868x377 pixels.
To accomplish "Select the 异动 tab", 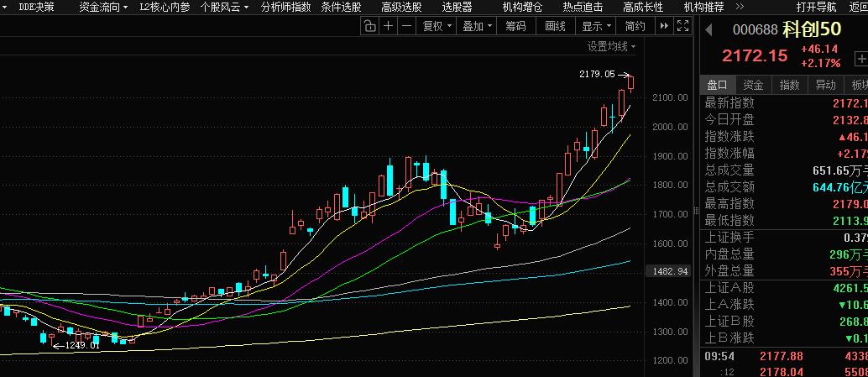I will click(825, 85).
